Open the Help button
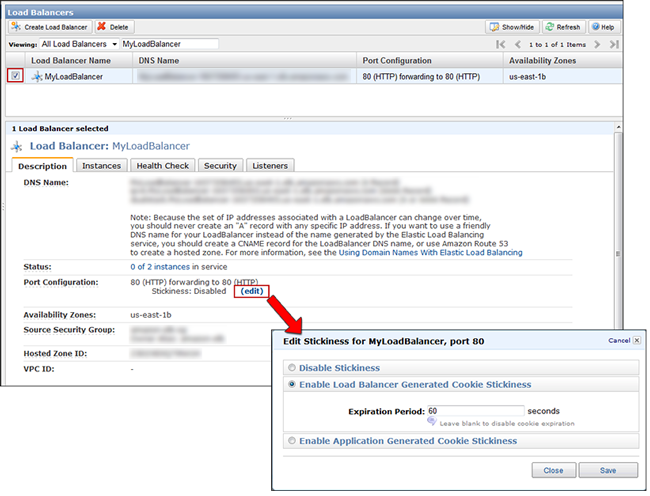Image resolution: width=650 pixels, height=496 pixels. click(604, 27)
